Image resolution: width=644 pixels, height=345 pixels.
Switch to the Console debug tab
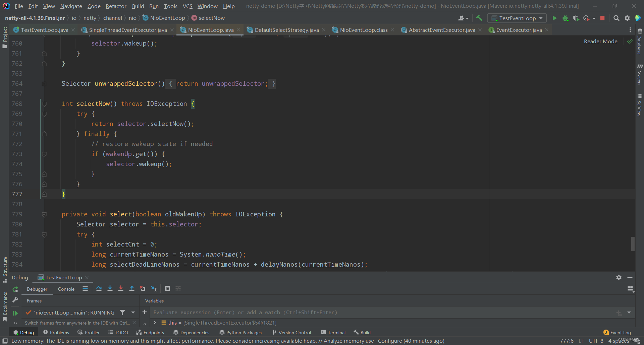[66, 289]
